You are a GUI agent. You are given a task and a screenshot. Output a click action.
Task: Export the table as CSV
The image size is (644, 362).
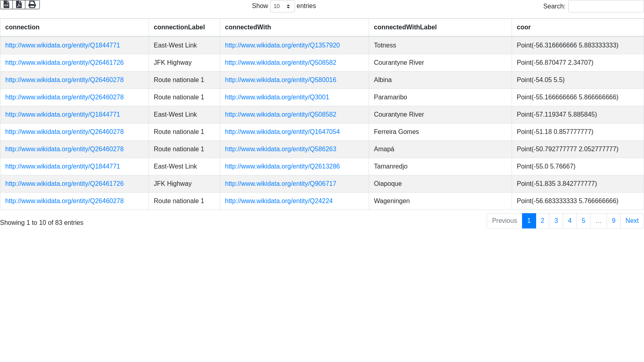click(6, 4)
